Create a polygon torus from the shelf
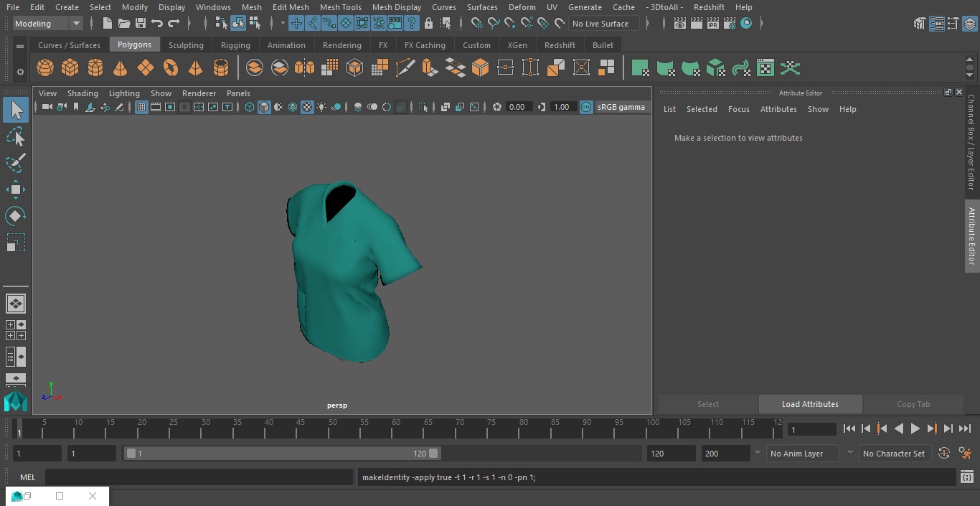The image size is (980, 506). pyautogui.click(x=171, y=68)
